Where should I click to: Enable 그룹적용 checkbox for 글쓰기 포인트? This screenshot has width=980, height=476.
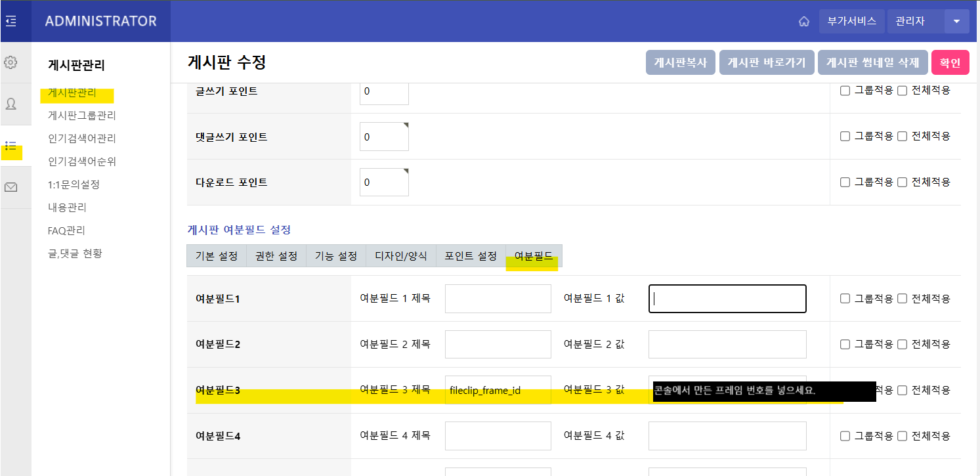(x=845, y=91)
